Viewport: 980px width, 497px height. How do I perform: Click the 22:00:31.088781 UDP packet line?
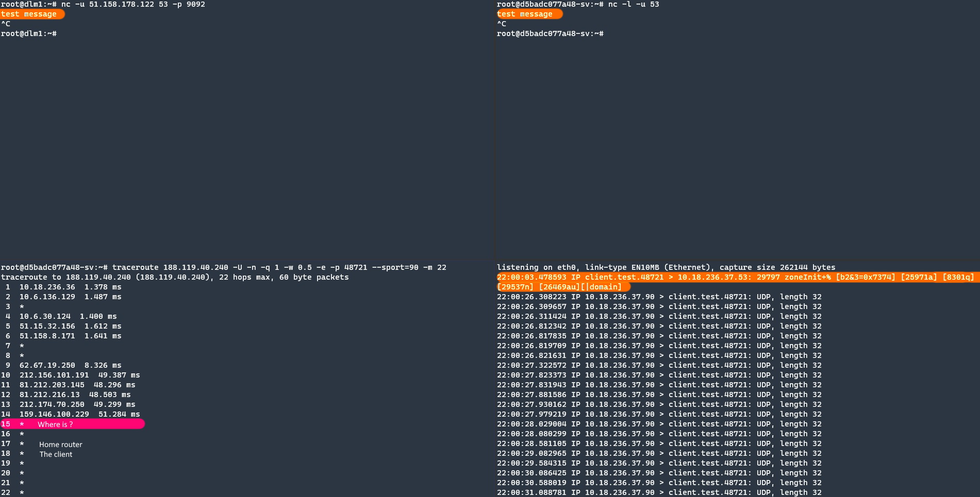click(659, 492)
